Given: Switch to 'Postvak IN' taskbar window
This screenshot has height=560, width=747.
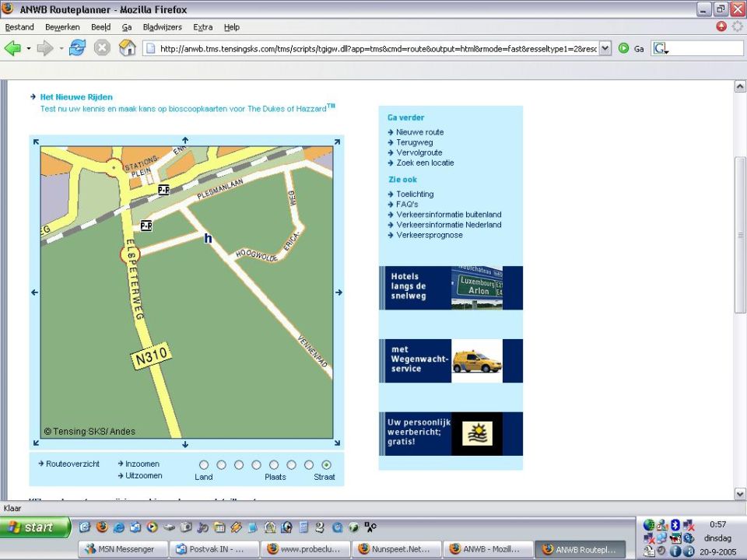Looking at the screenshot, I should tap(215, 550).
